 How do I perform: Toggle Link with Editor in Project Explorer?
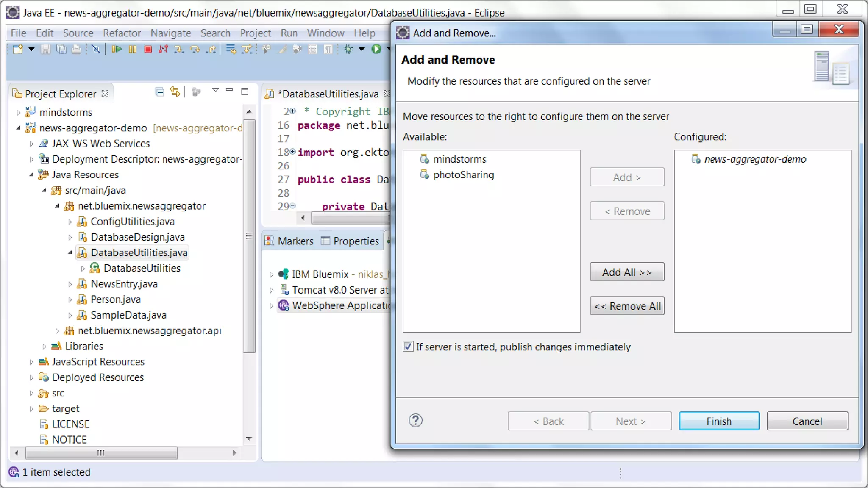point(175,92)
